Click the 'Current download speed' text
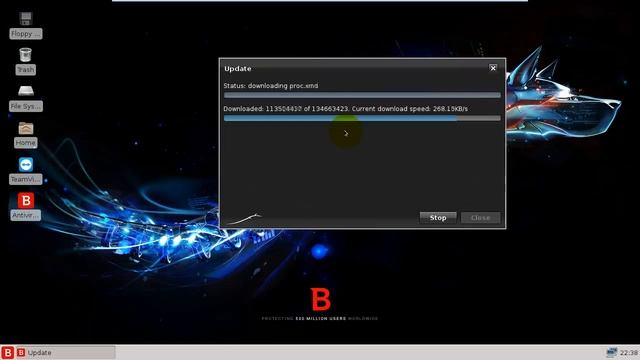 click(x=410, y=109)
